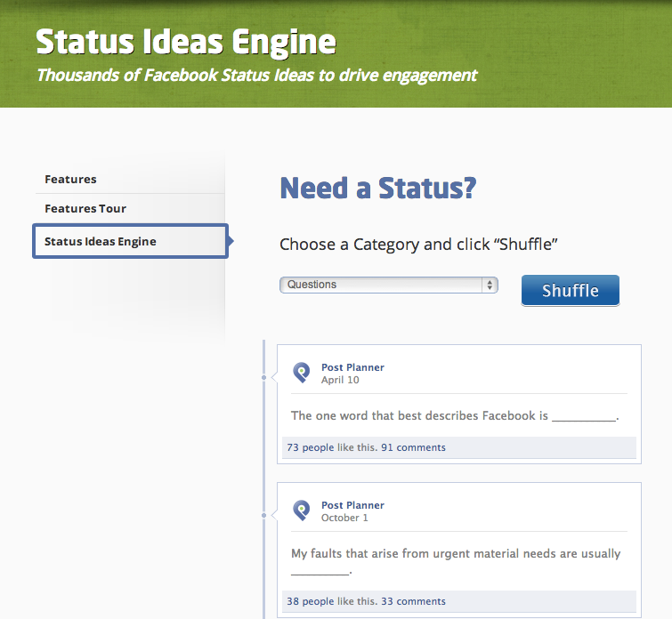
Task: Open the 91 comments link
Action: tap(413, 447)
